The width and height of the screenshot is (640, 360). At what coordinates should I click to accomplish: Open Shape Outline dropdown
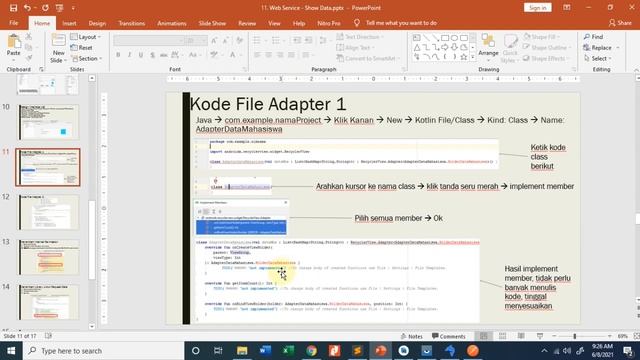tap(547, 47)
